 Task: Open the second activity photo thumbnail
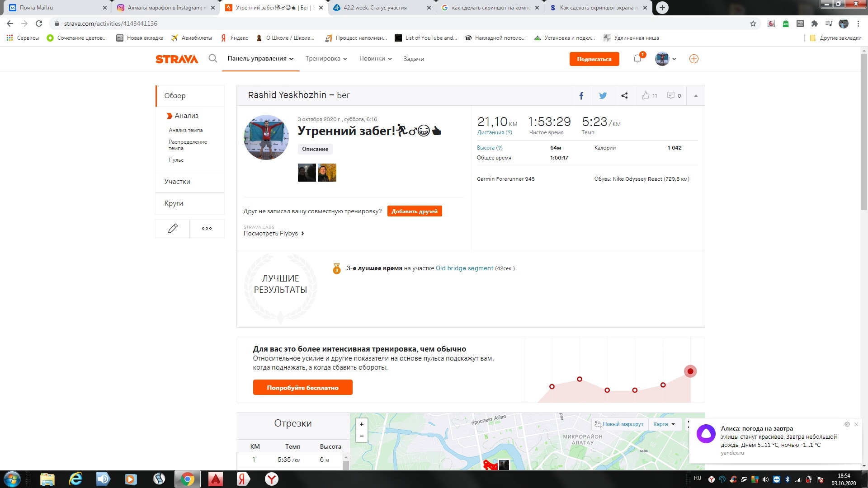coord(327,173)
